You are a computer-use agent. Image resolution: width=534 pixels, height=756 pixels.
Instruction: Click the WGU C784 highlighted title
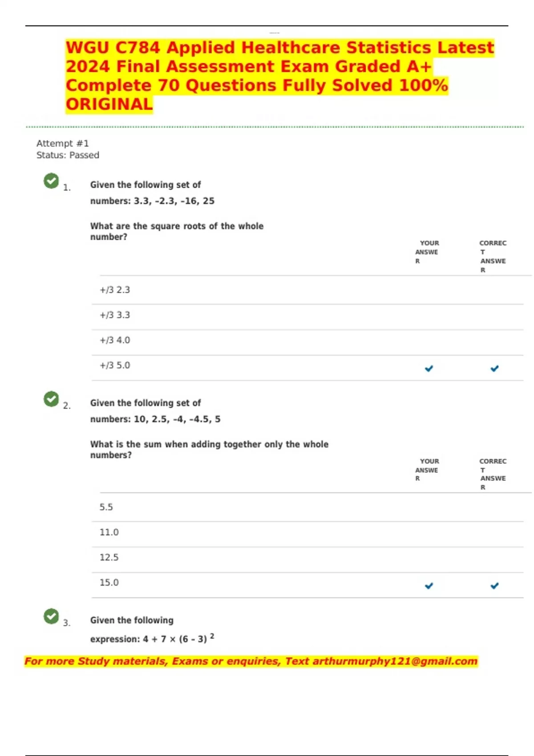click(279, 76)
